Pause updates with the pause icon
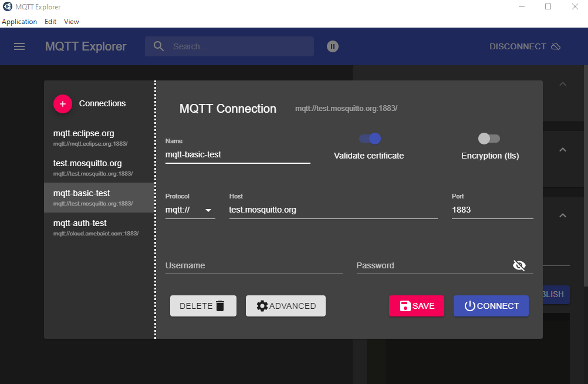Image resolution: width=588 pixels, height=384 pixels. (x=333, y=46)
